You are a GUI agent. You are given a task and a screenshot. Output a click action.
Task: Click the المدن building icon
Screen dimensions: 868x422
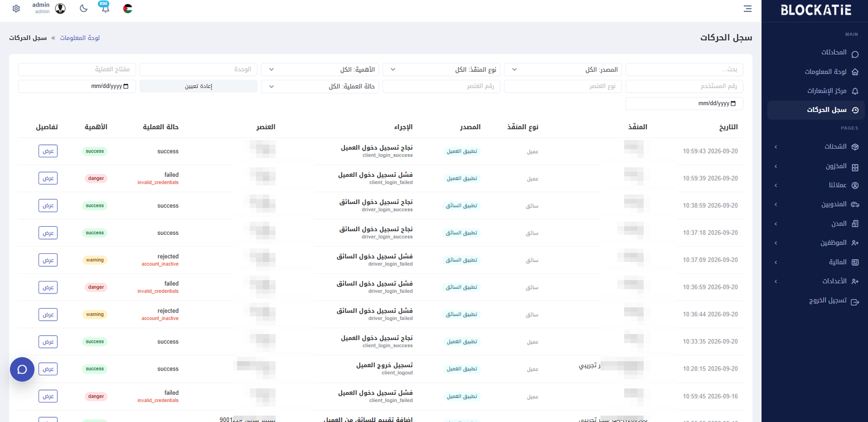pos(855,223)
